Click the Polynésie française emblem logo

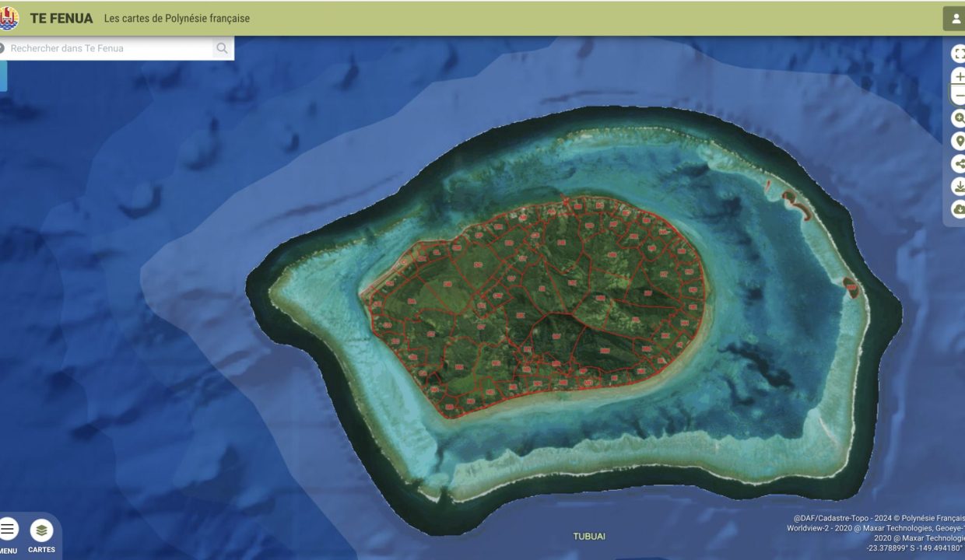click(x=9, y=18)
